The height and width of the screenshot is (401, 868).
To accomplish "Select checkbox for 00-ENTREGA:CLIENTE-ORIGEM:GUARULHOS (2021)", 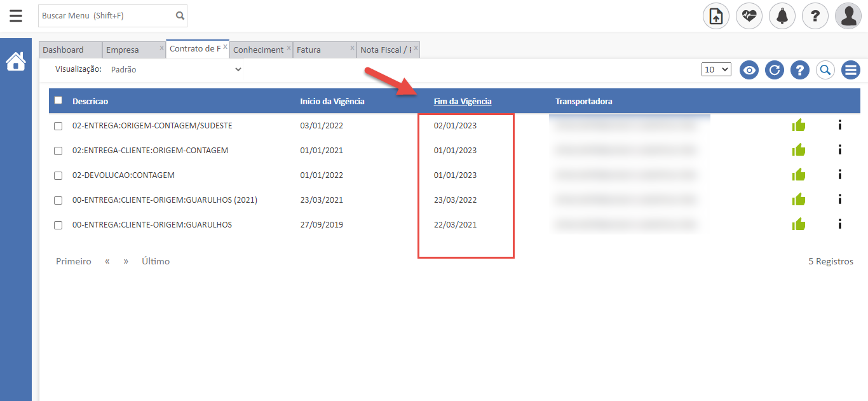I will 58,200.
